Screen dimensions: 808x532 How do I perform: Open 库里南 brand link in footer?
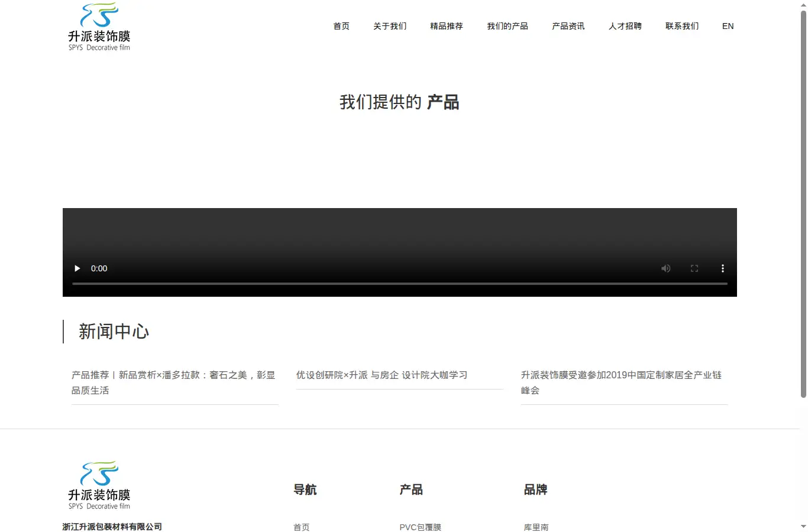point(536,527)
